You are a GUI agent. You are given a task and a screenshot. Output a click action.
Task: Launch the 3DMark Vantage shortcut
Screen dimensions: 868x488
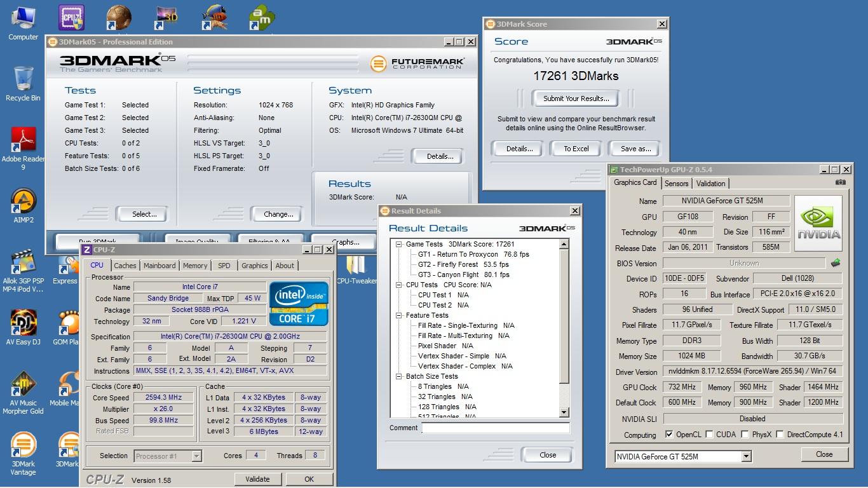[x=23, y=454]
